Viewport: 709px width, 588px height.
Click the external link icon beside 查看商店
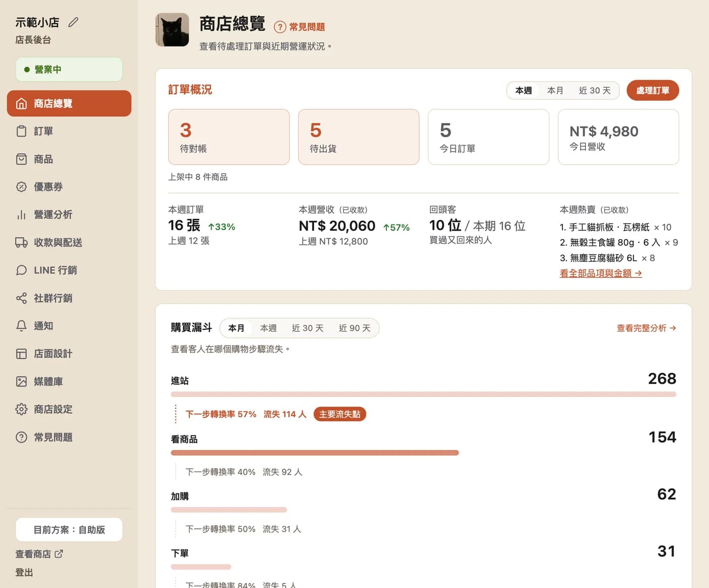pyautogui.click(x=59, y=554)
